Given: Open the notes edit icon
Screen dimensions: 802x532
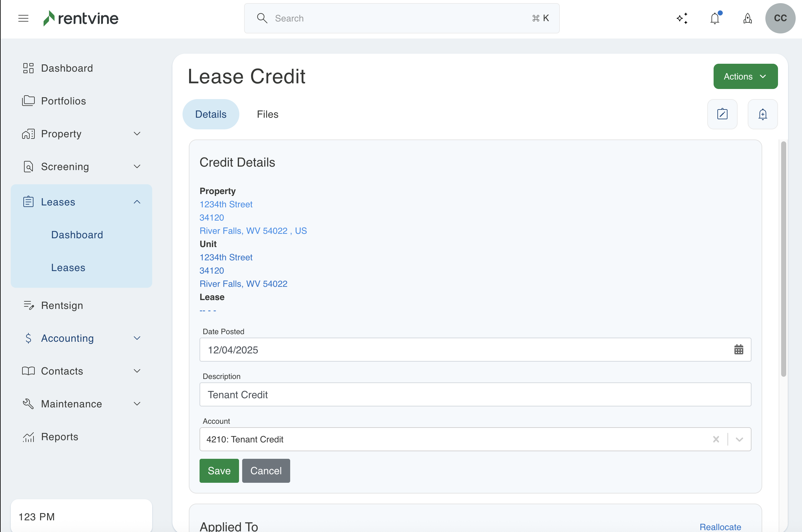Looking at the screenshot, I should [x=722, y=114].
